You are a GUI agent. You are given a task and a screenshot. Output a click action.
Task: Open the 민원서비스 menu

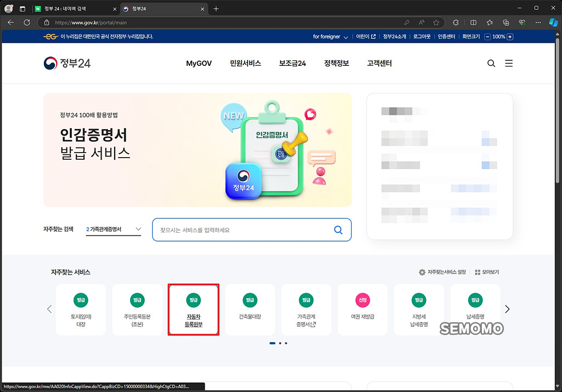coord(245,64)
